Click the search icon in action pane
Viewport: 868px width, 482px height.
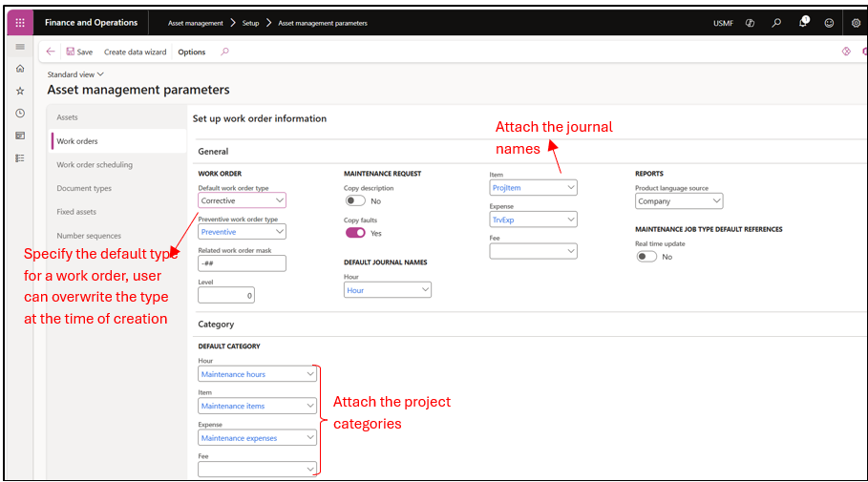click(x=224, y=52)
